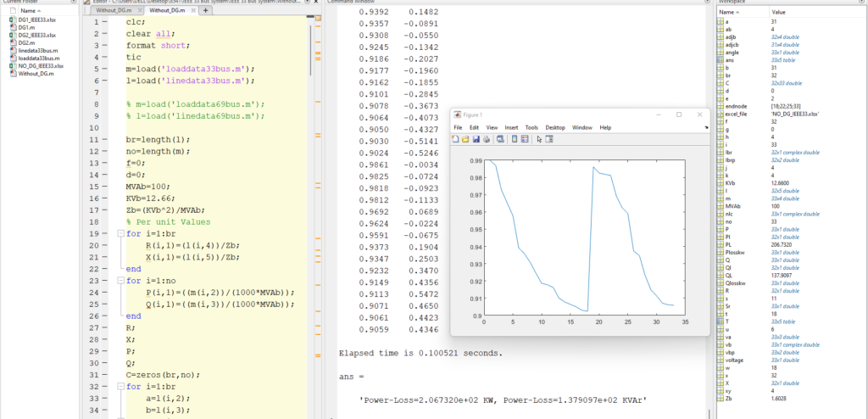Collapse the for loop fold at line 23
This screenshot has width=868, height=419.
[120, 281]
